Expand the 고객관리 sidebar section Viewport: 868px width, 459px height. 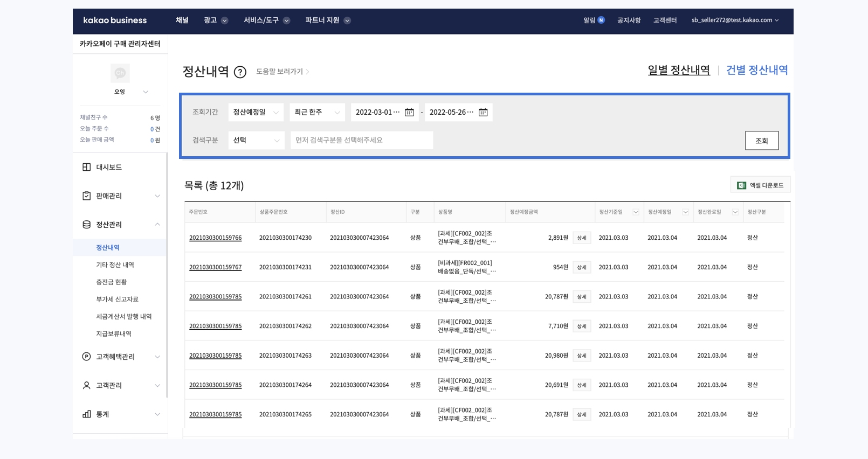(157, 385)
